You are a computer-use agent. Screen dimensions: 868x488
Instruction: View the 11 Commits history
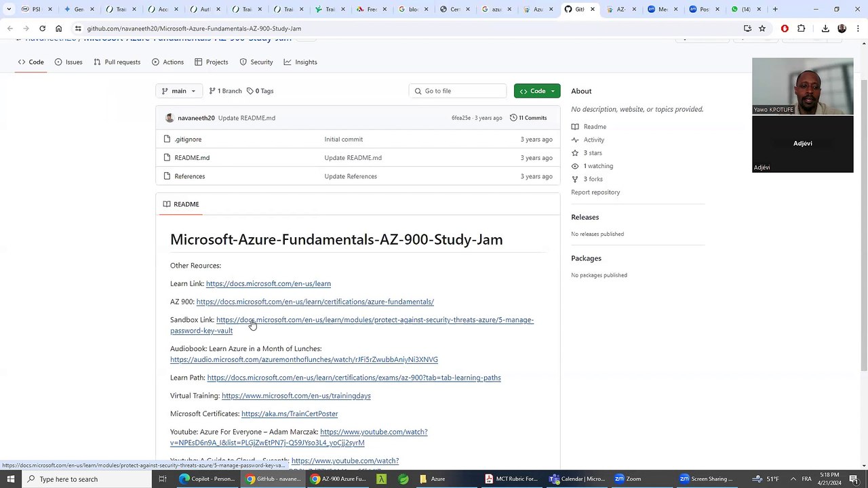(x=528, y=118)
